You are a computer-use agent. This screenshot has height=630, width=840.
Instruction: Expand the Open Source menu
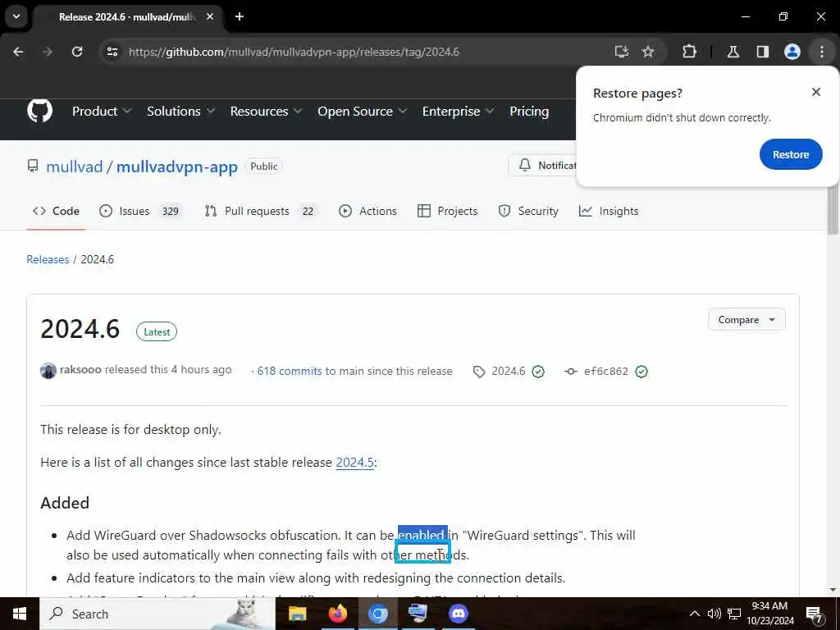[362, 111]
